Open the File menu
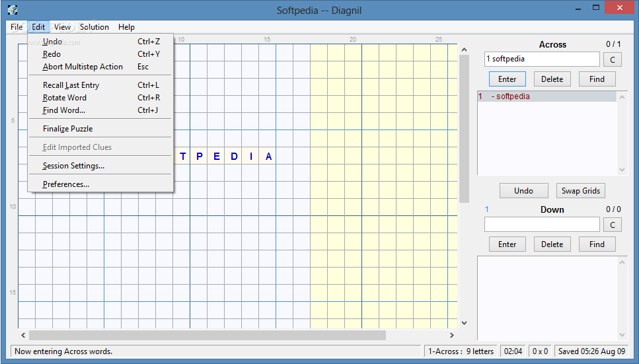 pyautogui.click(x=17, y=27)
